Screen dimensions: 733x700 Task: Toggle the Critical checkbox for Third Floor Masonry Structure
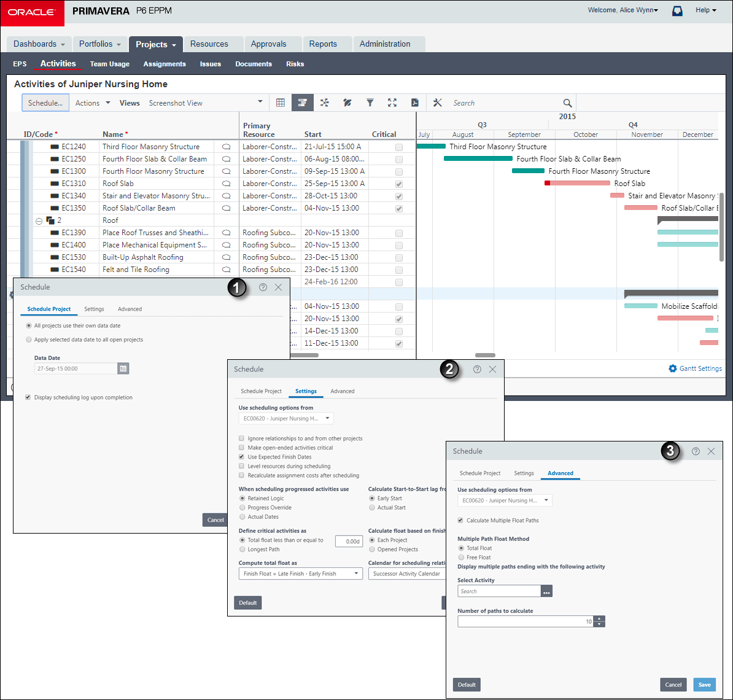click(399, 147)
